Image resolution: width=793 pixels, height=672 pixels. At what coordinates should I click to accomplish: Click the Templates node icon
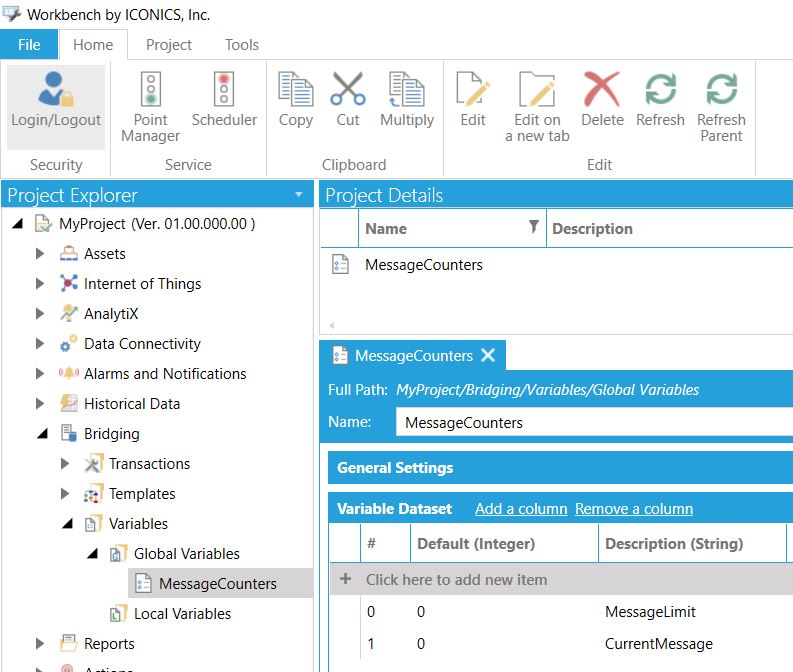pos(94,494)
